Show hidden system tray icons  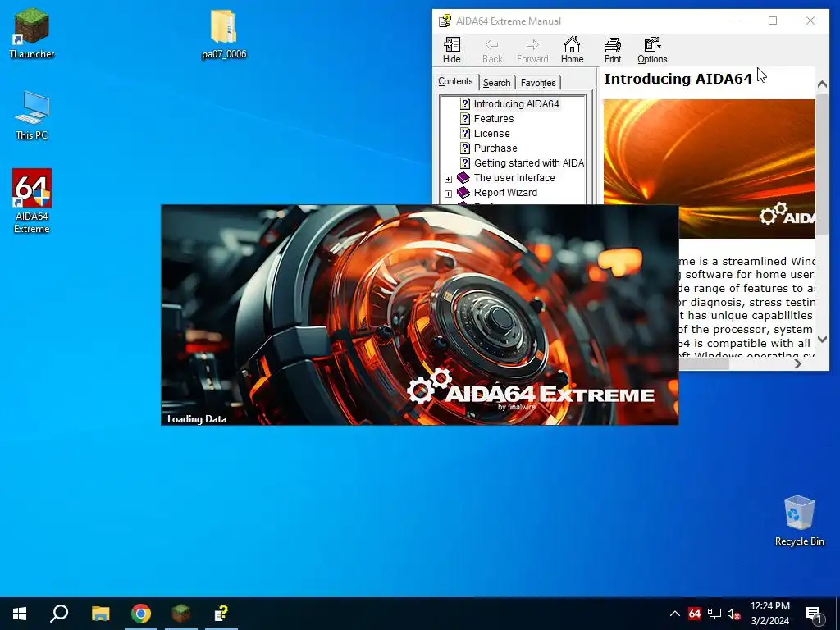point(675,614)
